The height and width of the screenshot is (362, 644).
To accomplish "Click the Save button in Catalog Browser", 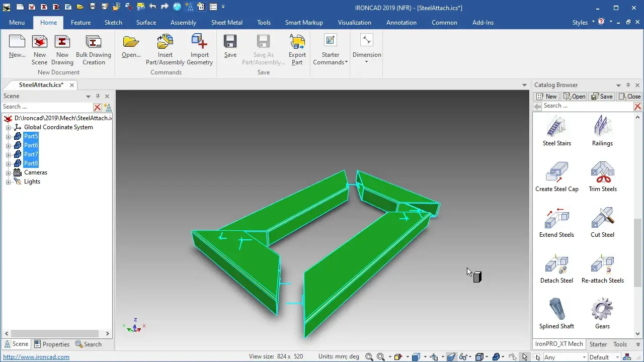I will tap(602, 97).
